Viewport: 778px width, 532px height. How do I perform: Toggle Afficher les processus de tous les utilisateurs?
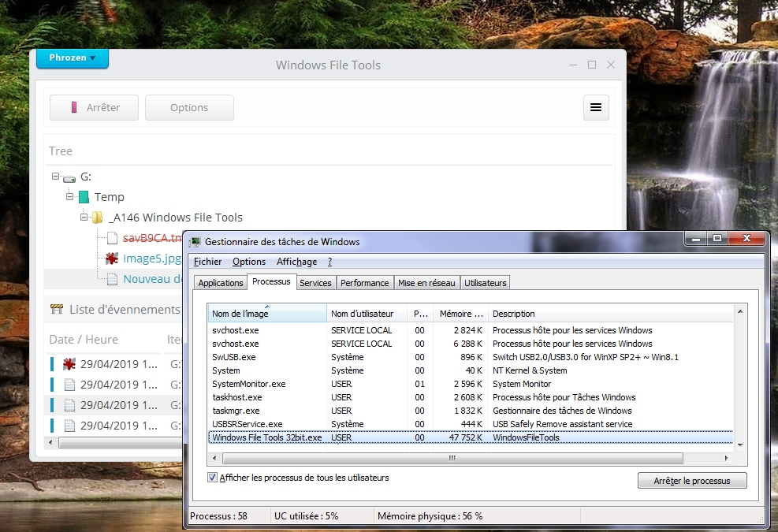click(x=212, y=478)
